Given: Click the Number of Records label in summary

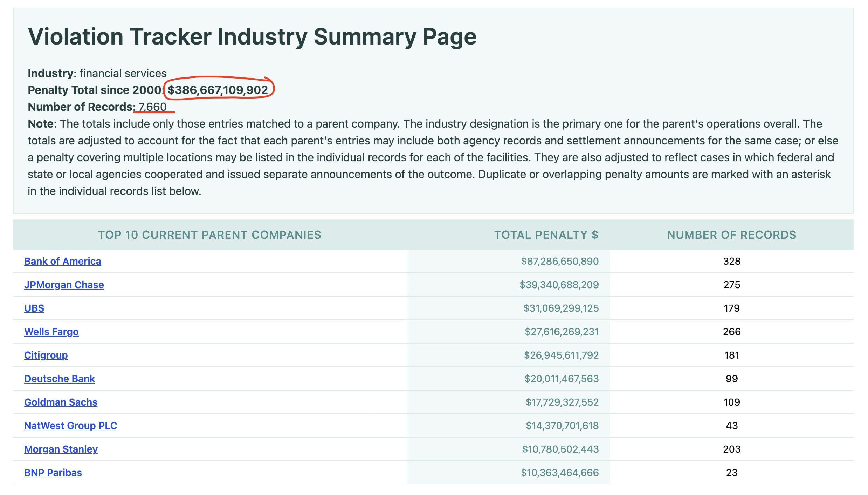Looking at the screenshot, I should click(x=81, y=107).
